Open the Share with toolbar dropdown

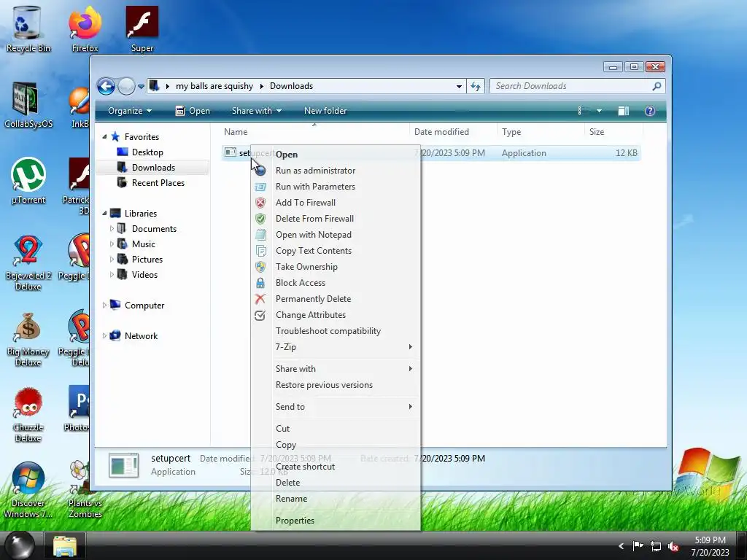(256, 111)
